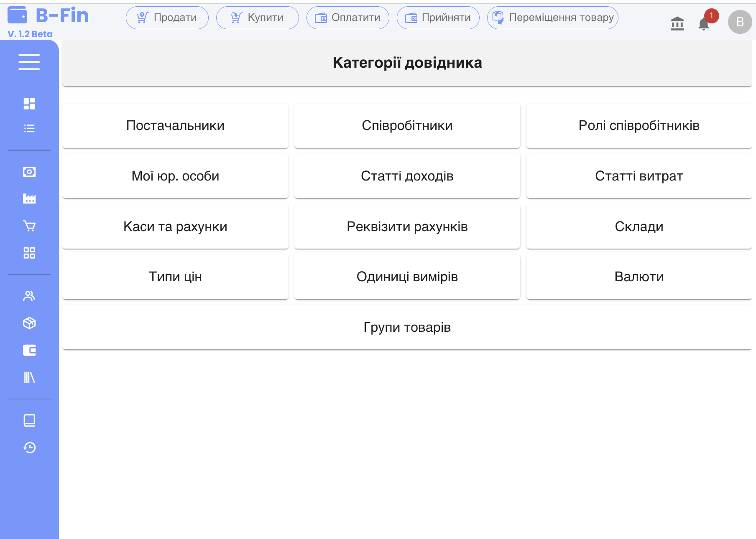Screen dimensions: 756x539
Task: Open the Статті витрат category
Action: (x=639, y=176)
